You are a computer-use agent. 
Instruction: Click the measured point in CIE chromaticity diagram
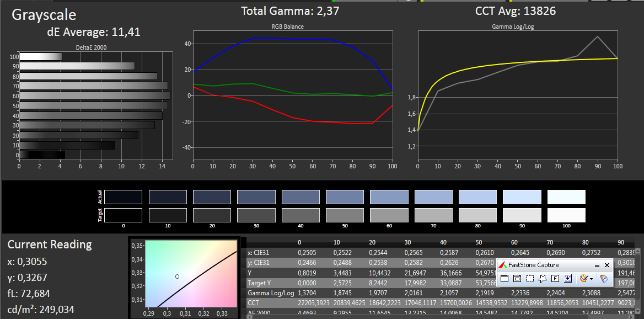coord(177,277)
